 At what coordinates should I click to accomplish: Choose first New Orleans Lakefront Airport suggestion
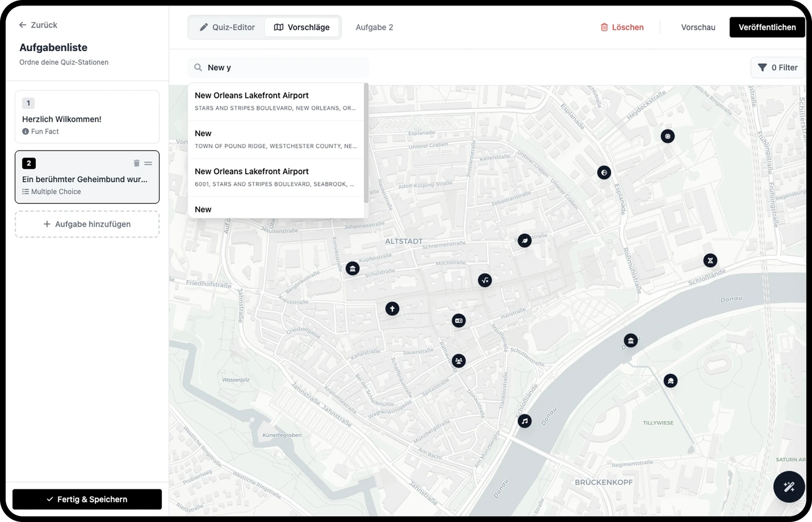tap(276, 101)
